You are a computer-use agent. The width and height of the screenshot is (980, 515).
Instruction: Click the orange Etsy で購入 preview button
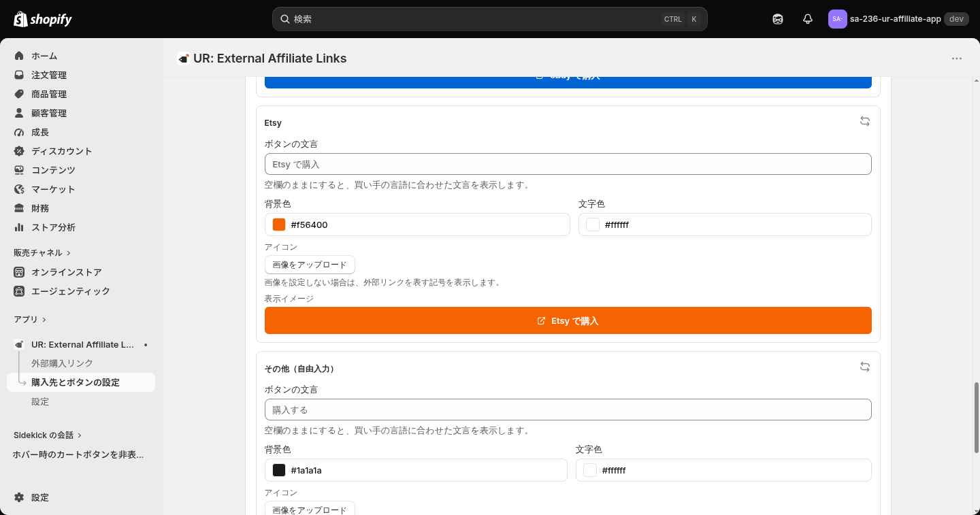coord(568,320)
